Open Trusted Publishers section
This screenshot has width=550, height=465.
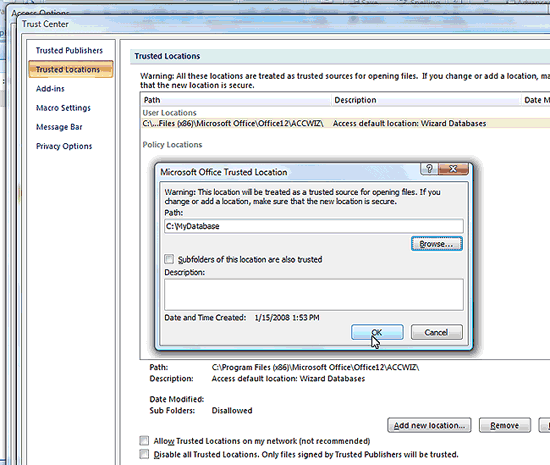click(69, 50)
